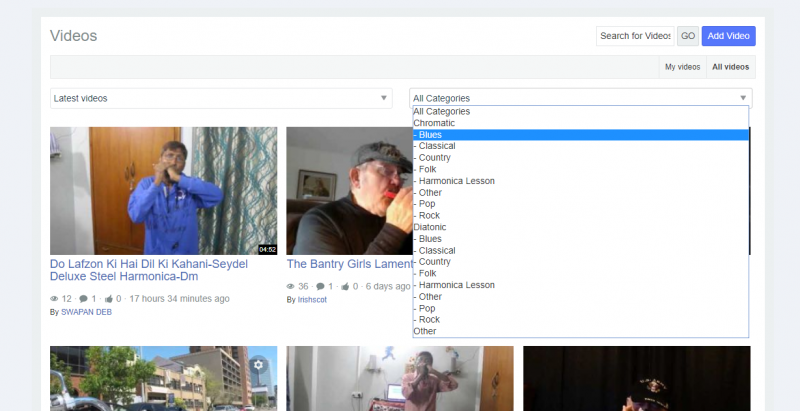Click comment bubble icon under Bantry Girls video
The image size is (800, 411).
[320, 287]
